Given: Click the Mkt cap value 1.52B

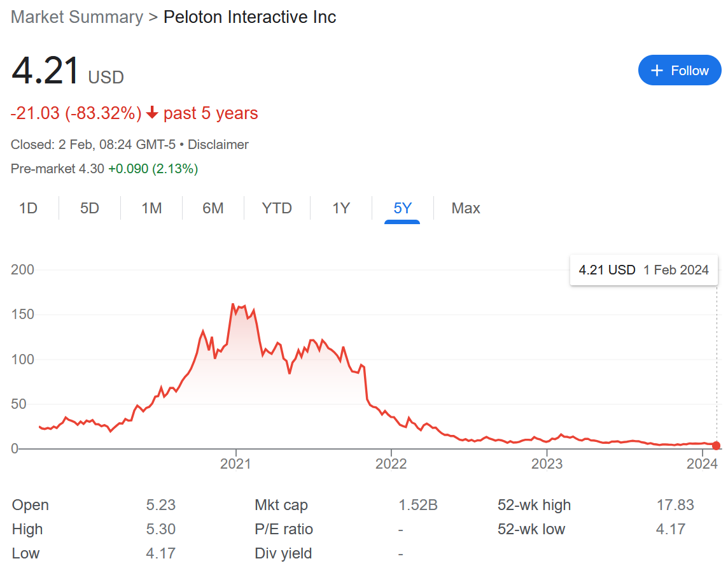Looking at the screenshot, I should click(418, 506).
